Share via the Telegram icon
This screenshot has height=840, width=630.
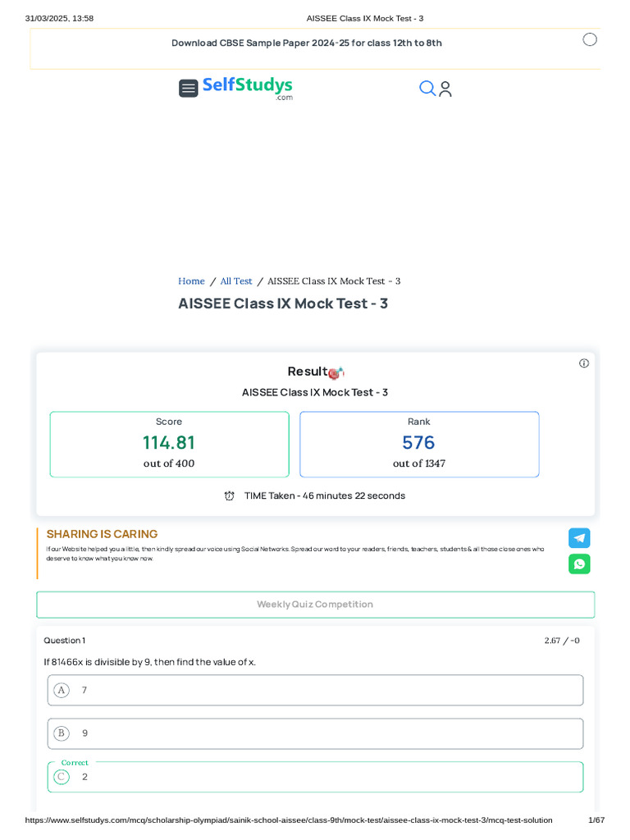(x=579, y=538)
